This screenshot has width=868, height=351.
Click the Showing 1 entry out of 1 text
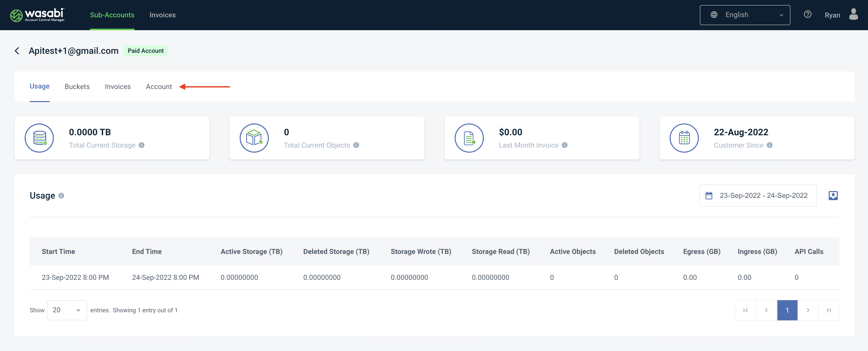click(x=145, y=310)
